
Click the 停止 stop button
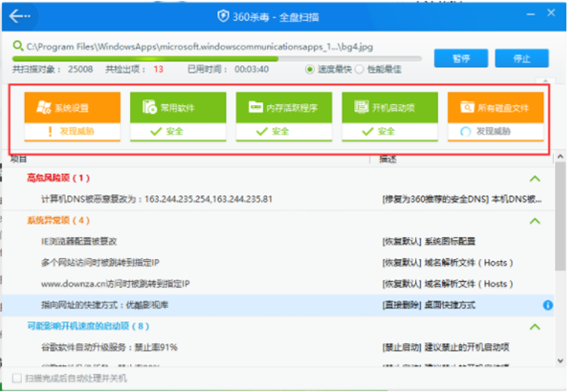522,58
